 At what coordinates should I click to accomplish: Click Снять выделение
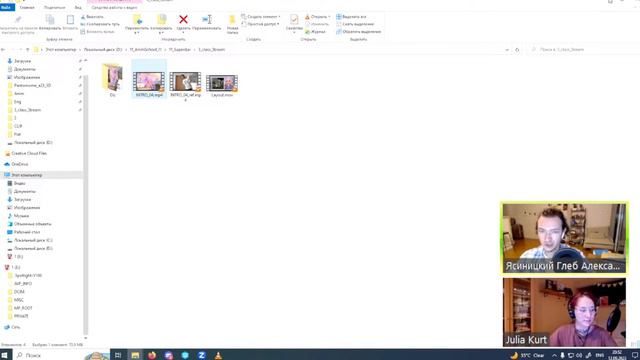click(355, 24)
